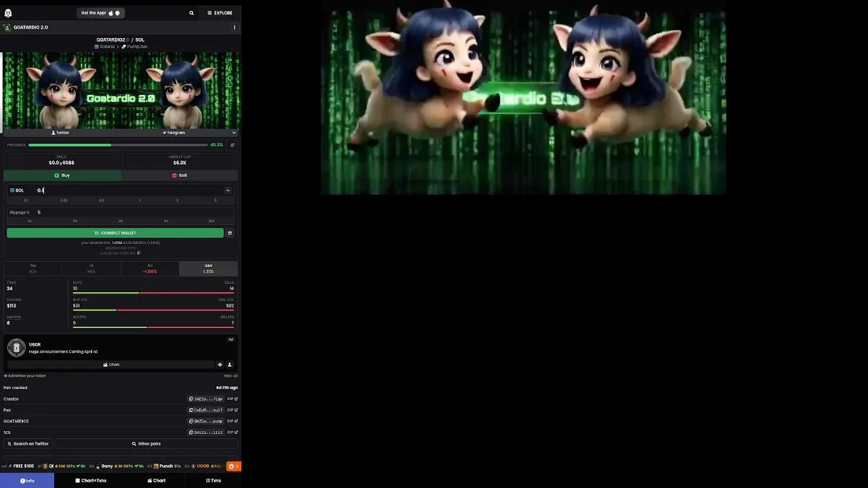Open the EXPLORE menu
The height and width of the screenshot is (488, 868).
click(220, 13)
